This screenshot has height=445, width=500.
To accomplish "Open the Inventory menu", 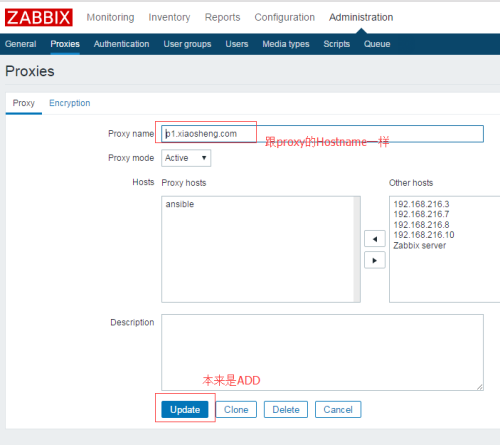I will (169, 17).
